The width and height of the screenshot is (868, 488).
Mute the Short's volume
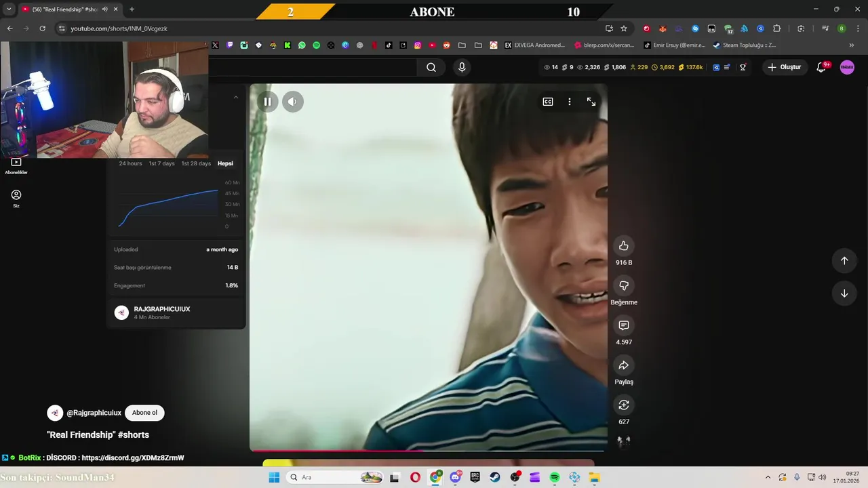pos(292,102)
